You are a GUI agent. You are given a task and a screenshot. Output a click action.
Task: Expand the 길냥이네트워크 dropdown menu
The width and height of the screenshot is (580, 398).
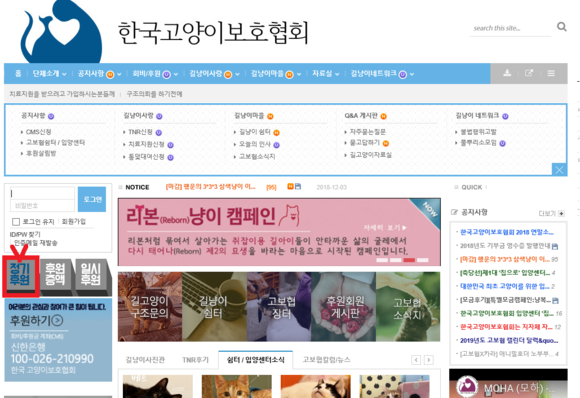[x=382, y=74]
